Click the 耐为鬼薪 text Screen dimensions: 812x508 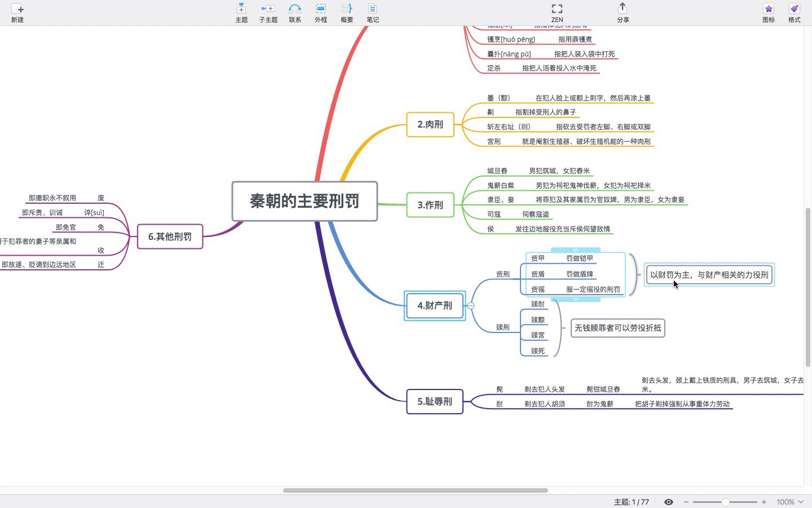[600, 404]
